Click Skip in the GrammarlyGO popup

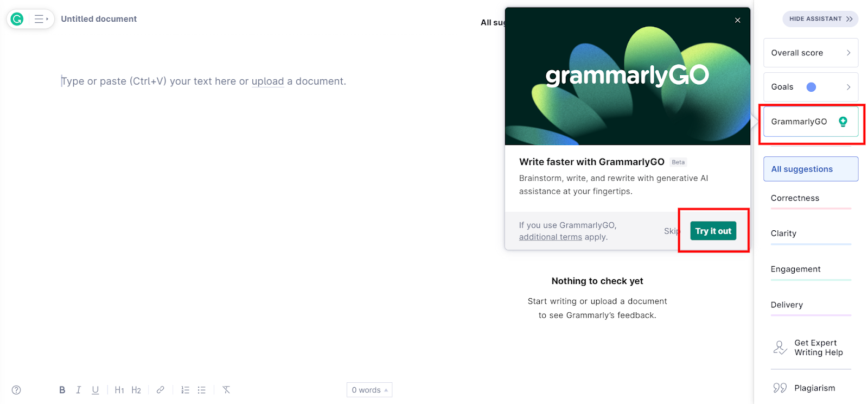672,231
